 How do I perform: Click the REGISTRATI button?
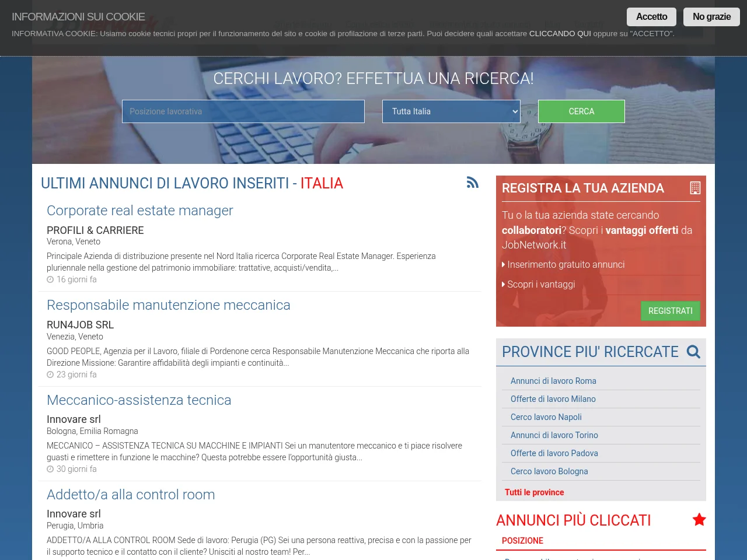click(670, 311)
